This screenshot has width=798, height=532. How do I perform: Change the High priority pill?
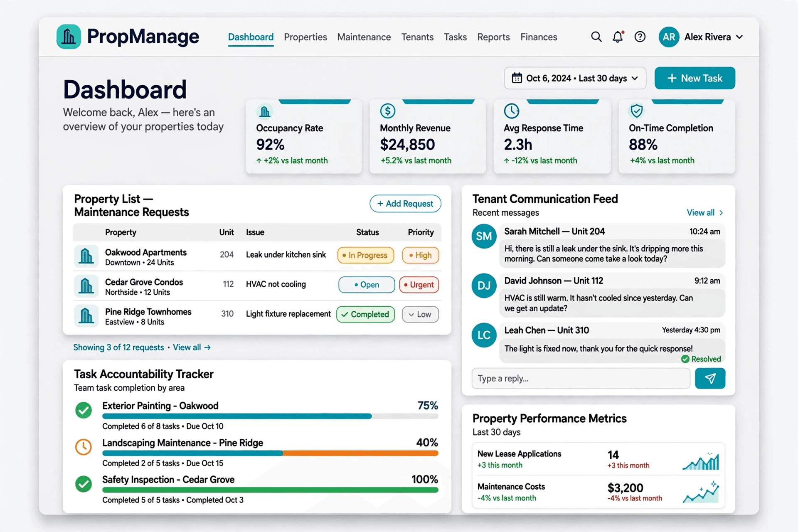point(421,255)
